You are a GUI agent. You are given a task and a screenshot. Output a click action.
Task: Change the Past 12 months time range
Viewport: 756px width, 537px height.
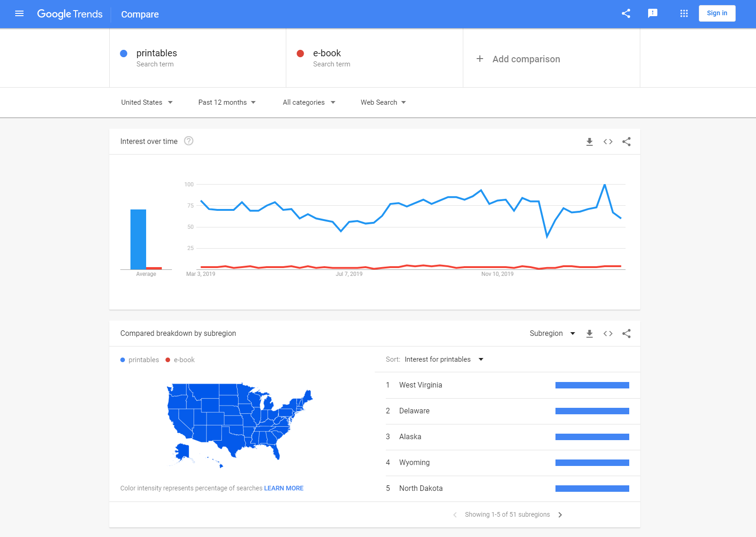click(x=226, y=102)
